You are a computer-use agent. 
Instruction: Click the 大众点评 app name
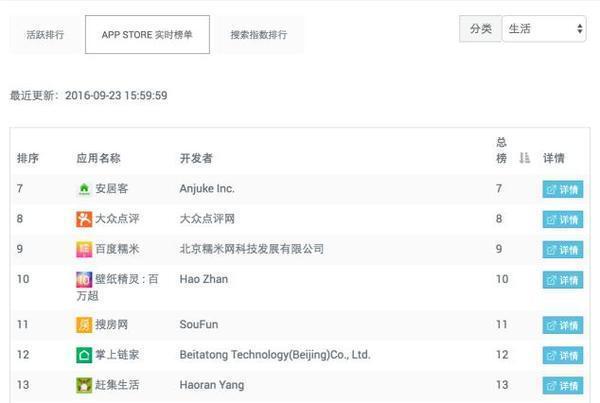tap(117, 219)
